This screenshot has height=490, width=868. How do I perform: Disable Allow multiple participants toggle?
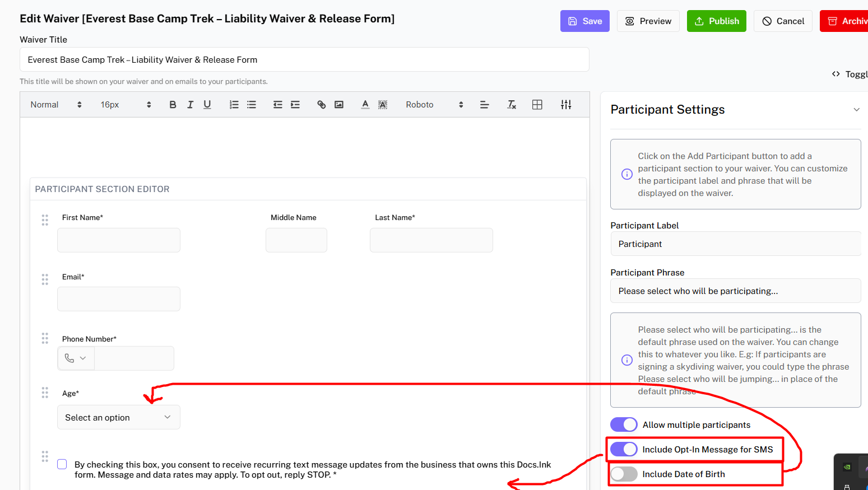[x=624, y=425]
